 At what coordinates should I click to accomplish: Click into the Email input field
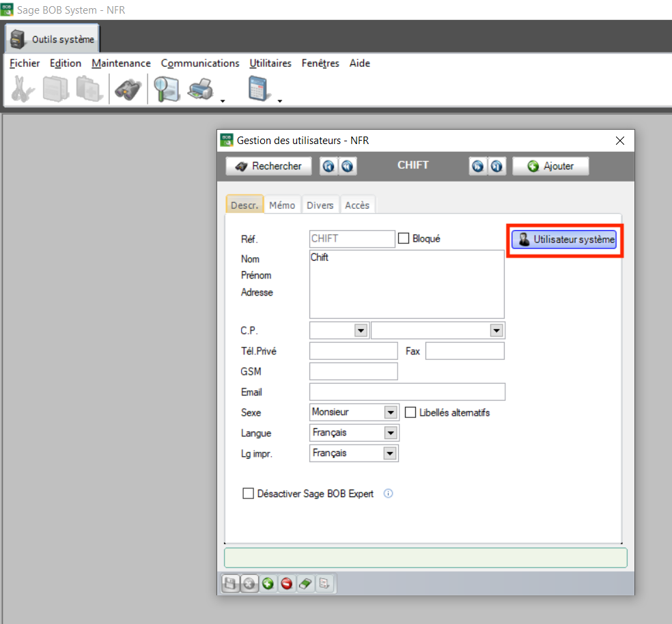[407, 392]
